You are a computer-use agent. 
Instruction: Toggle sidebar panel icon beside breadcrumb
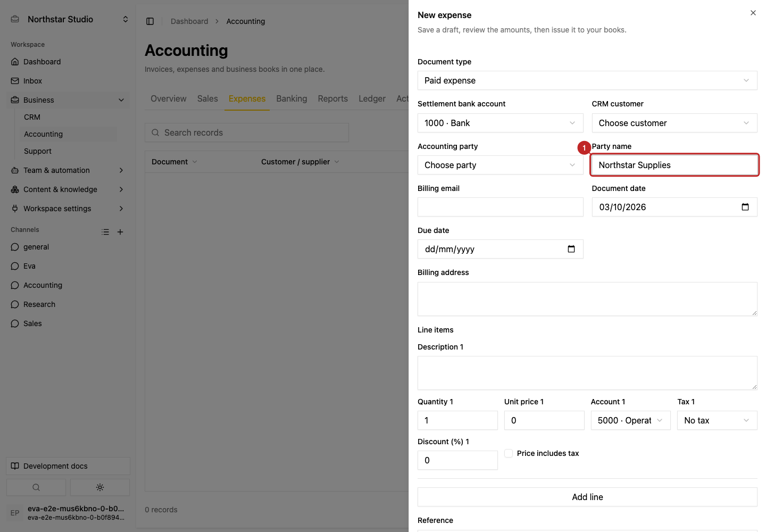pyautogui.click(x=150, y=21)
